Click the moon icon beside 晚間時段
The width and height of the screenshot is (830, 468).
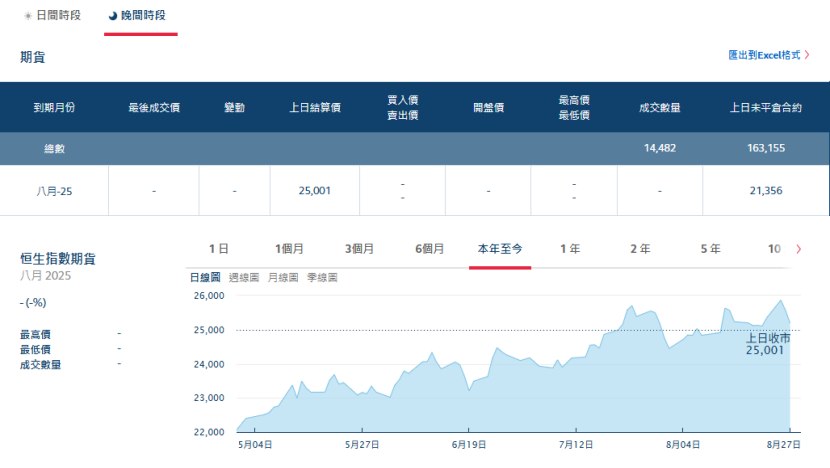tap(112, 16)
